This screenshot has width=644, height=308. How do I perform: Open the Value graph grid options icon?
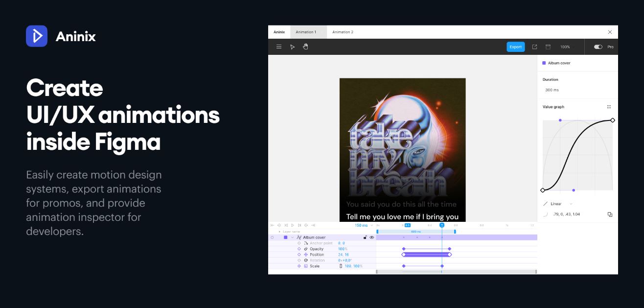[x=609, y=107]
